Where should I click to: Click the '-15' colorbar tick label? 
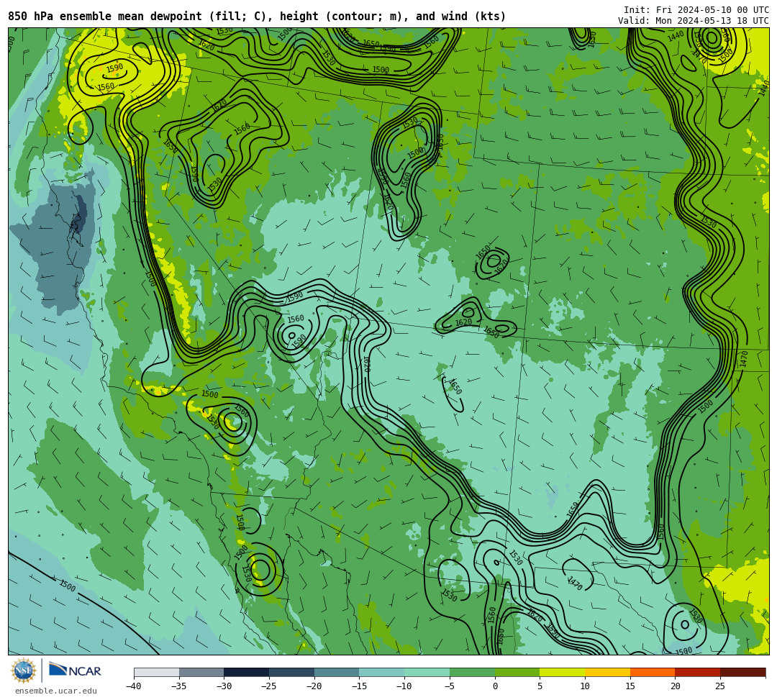pyautogui.click(x=359, y=686)
